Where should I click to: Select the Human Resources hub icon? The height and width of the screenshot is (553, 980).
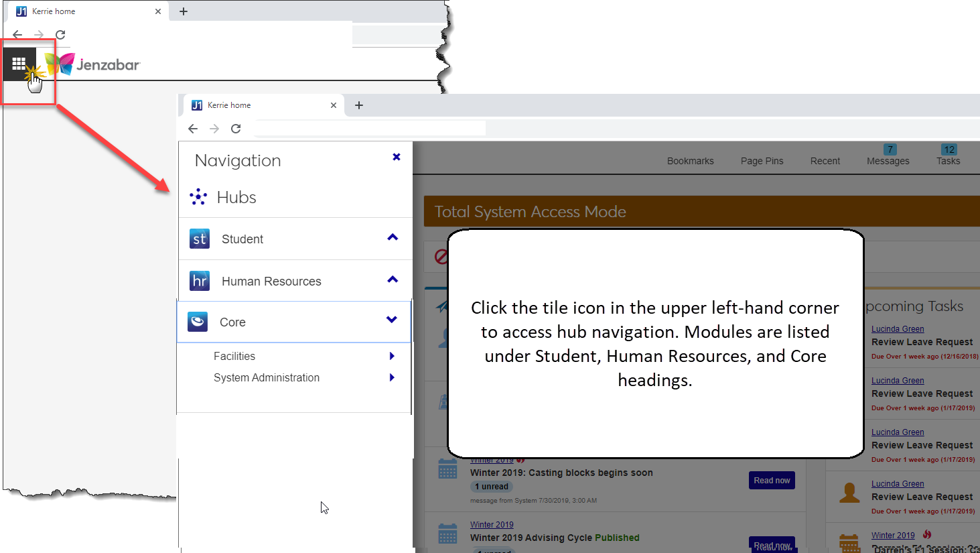click(199, 280)
